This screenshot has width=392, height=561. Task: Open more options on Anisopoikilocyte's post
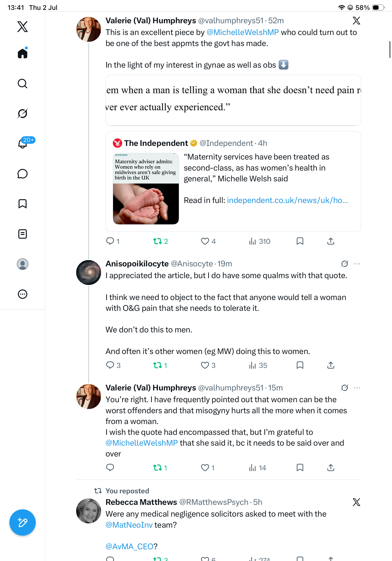357,264
